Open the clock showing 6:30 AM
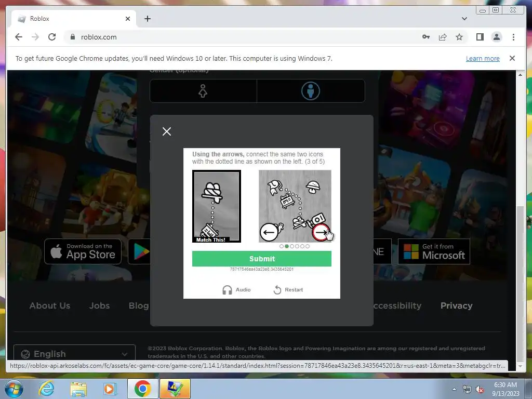The width and height of the screenshot is (532, 399). point(506,389)
